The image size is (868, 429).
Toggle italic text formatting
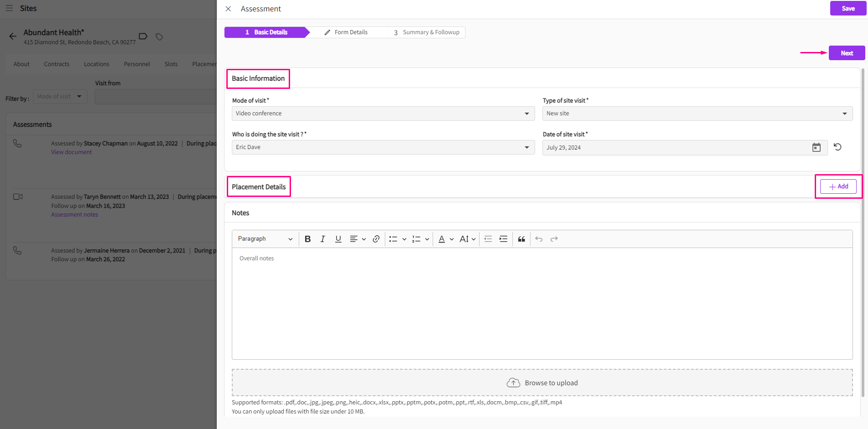(323, 239)
